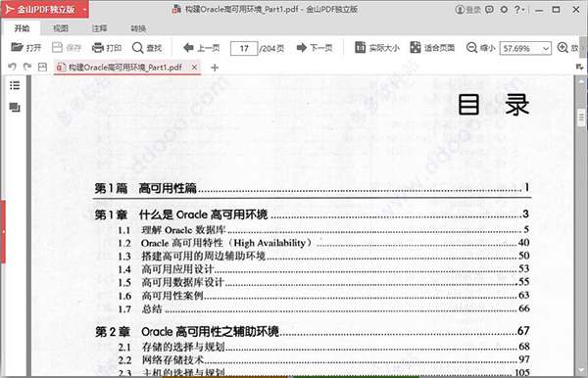Click the 1.3 搭建高可用的周边辅助环境 entry
588x378 pixels.
pos(323,256)
